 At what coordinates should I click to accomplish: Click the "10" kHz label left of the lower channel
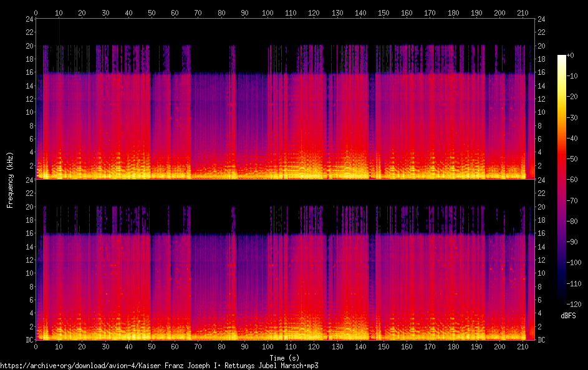click(30, 273)
